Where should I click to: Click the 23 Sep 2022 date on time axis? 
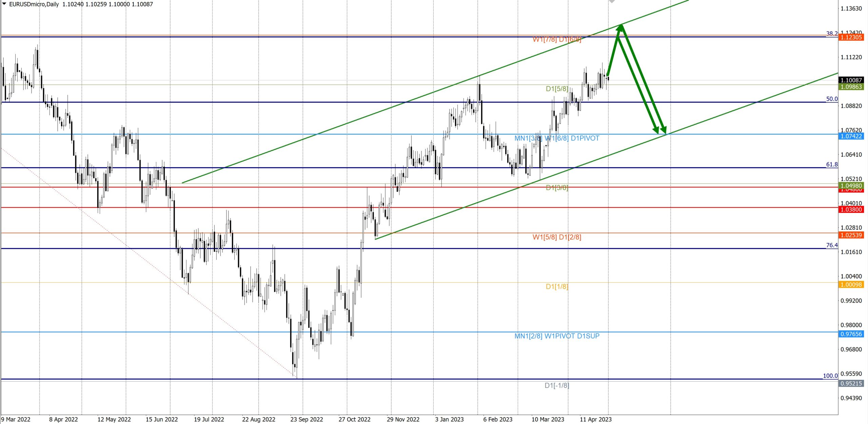pos(307,419)
